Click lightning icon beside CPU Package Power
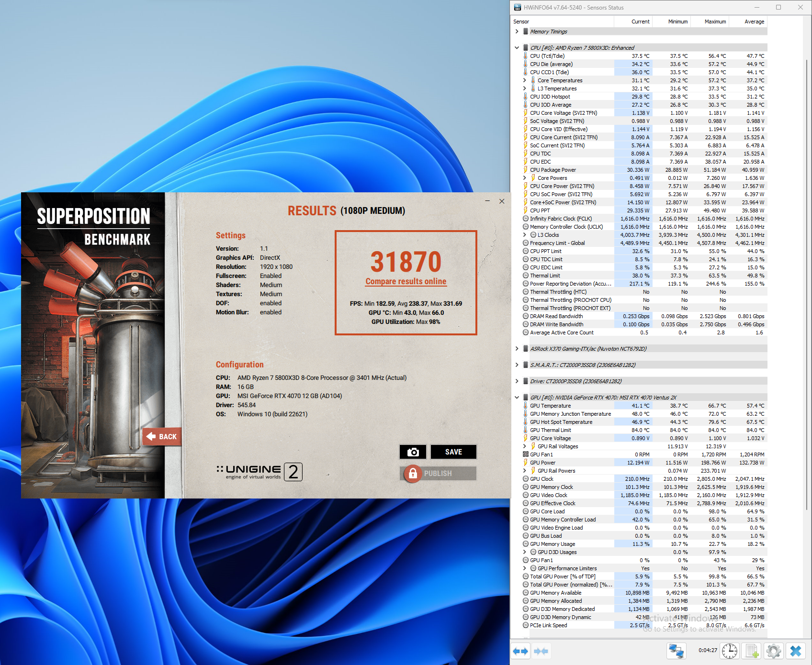This screenshot has height=665, width=812. [526, 170]
